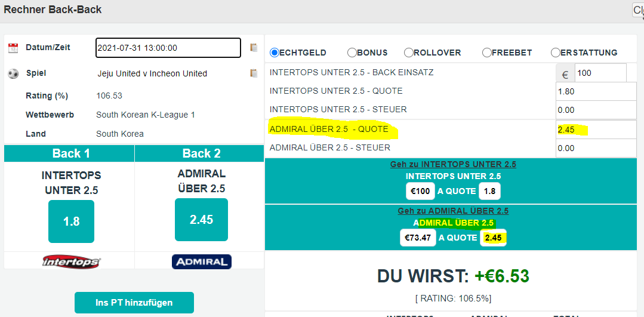Click the Ins PT hinzufügen button
Viewport: 644px width, 317px height.
click(x=134, y=303)
